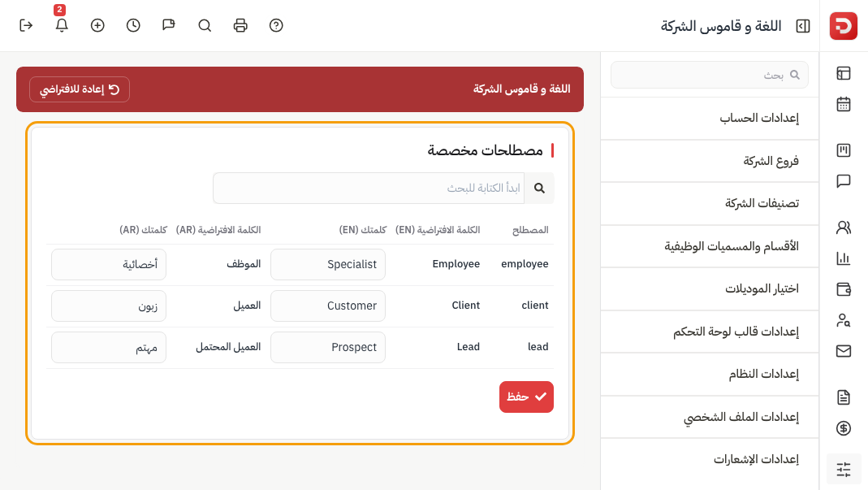
Task: Focus the sidebar بحث search field
Action: pos(709,75)
